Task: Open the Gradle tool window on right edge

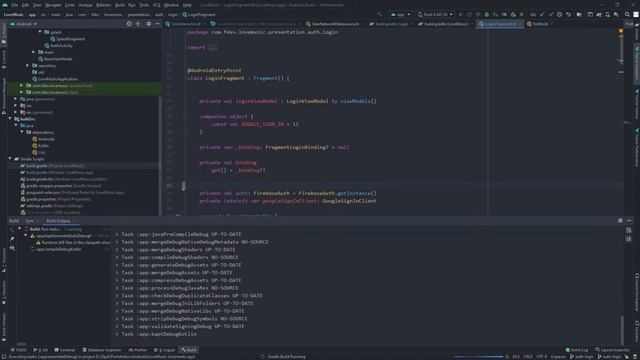Action: click(x=637, y=31)
